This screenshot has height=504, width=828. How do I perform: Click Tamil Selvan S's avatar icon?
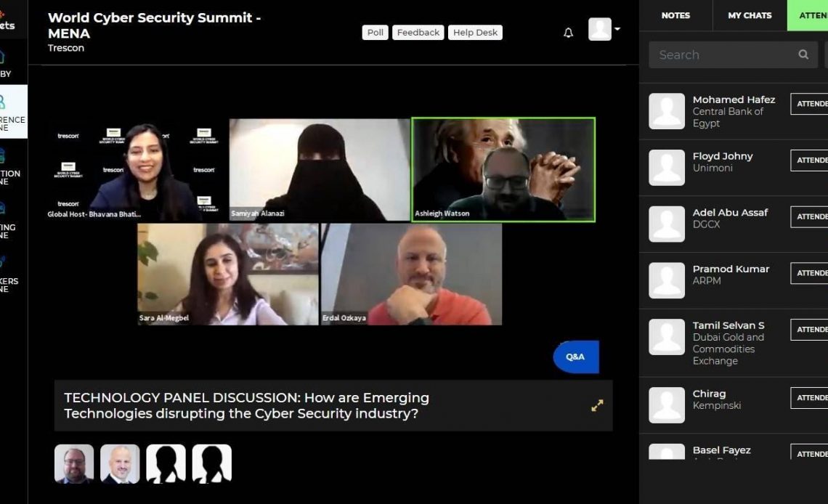pos(667,337)
